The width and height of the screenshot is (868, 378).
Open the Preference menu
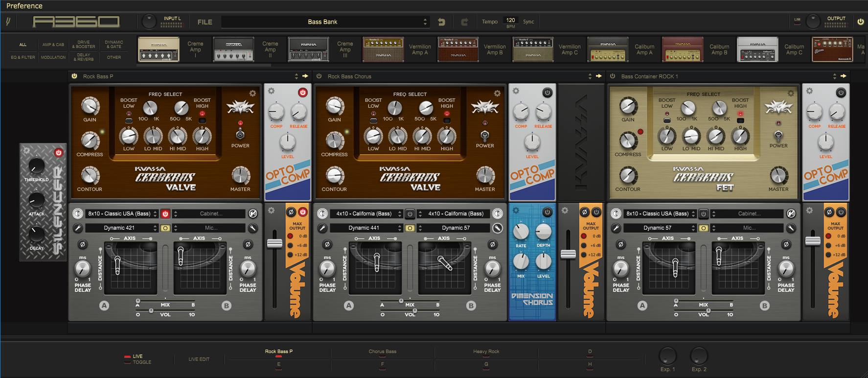(24, 6)
